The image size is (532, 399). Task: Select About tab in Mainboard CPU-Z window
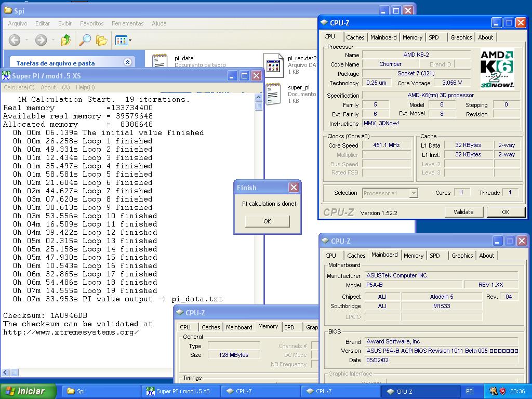point(486,256)
